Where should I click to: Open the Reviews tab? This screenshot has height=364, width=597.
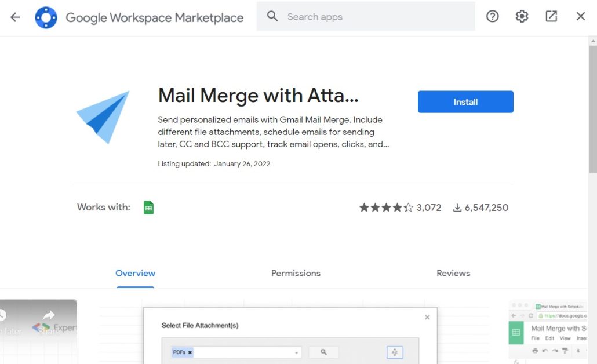[453, 273]
